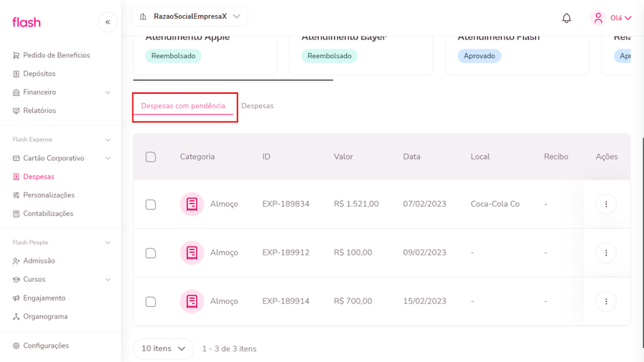
Task: Click the Contabilizações calculator icon
Action: point(16,214)
